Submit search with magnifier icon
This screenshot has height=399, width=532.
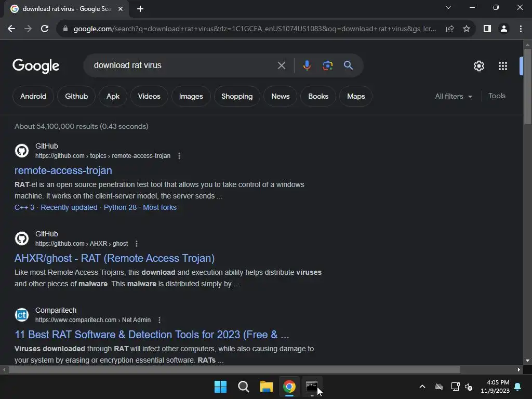click(x=348, y=65)
